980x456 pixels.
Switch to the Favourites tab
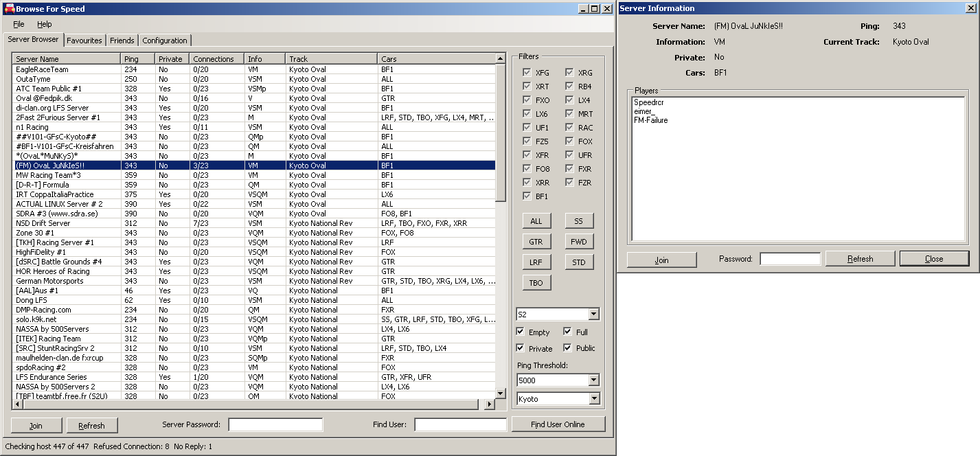[x=84, y=41]
